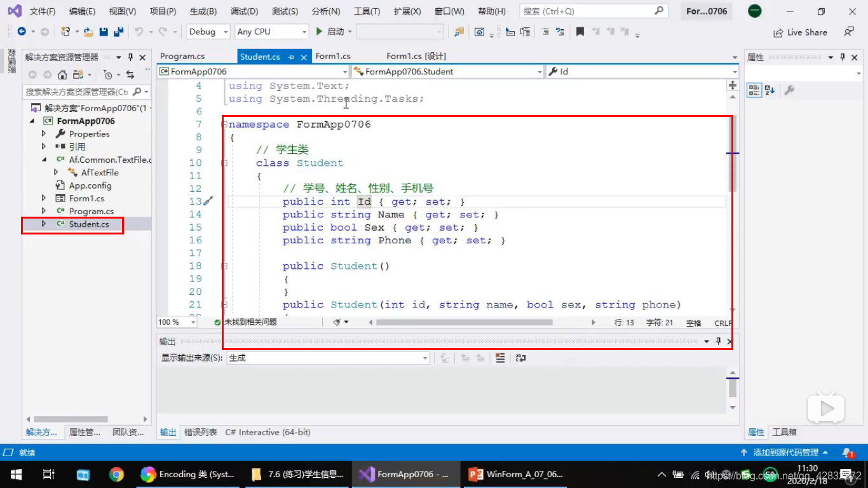The image size is (868, 488).
Task: Click the quick actions screwdriver on line 13
Action: point(208,201)
